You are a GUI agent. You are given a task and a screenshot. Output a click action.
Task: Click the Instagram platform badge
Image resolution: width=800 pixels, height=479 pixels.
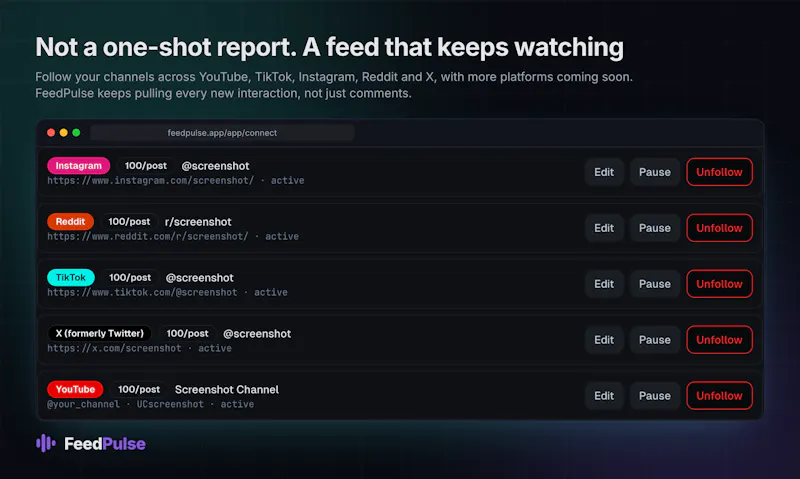point(79,166)
